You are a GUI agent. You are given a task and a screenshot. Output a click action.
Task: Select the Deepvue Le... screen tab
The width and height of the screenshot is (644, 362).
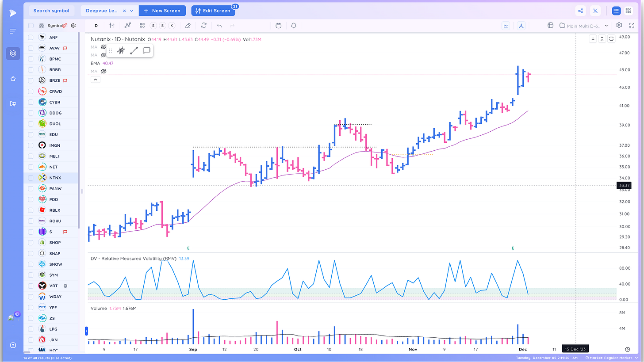pyautogui.click(x=102, y=11)
